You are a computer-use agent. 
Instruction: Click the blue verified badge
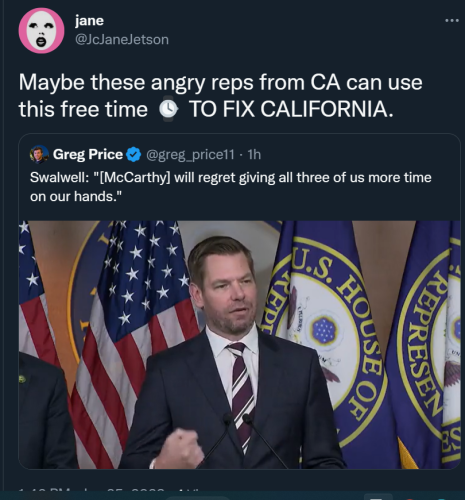[x=134, y=155]
